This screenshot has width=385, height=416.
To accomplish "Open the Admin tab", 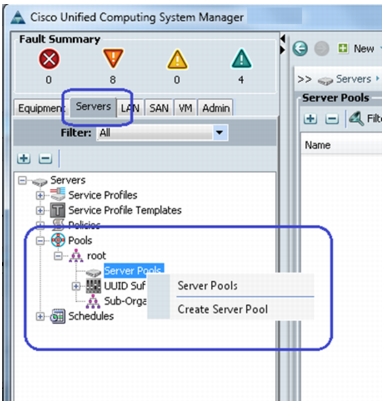I will pyautogui.click(x=216, y=108).
